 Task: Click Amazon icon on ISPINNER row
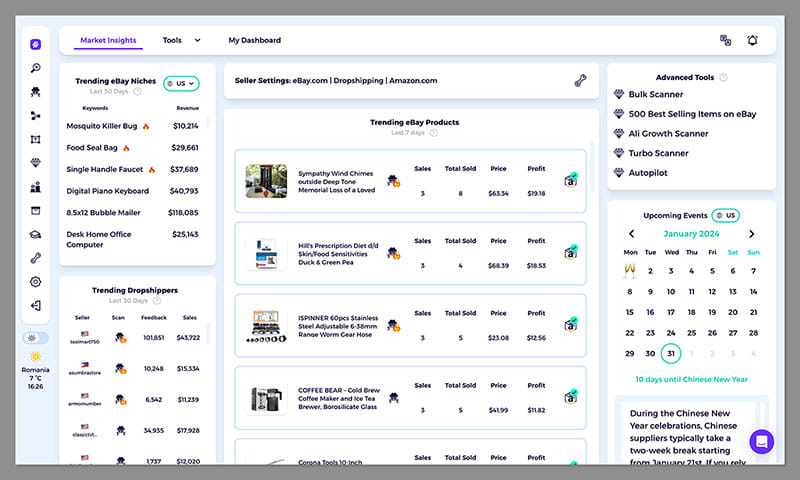pyautogui.click(x=570, y=325)
